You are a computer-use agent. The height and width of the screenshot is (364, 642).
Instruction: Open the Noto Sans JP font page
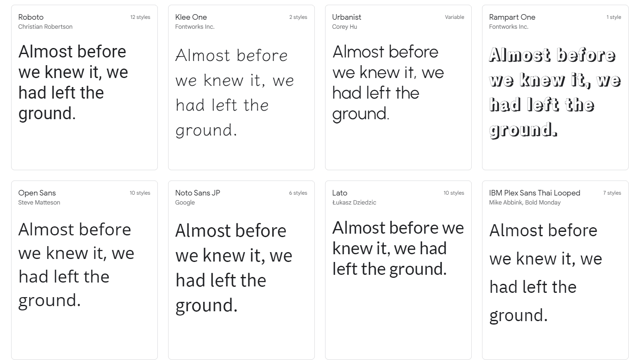pyautogui.click(x=197, y=193)
